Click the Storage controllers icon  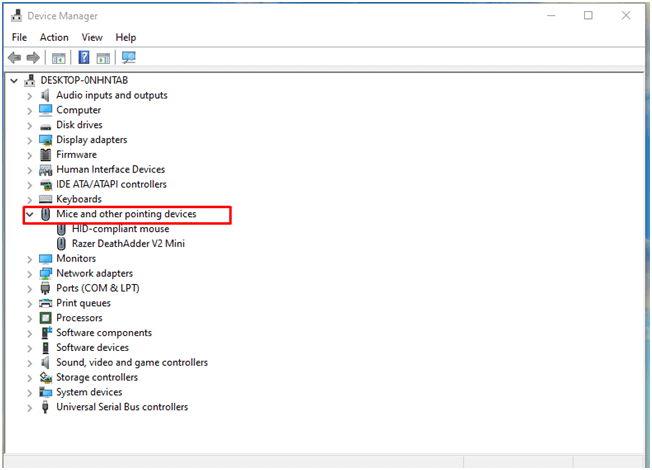coord(45,378)
